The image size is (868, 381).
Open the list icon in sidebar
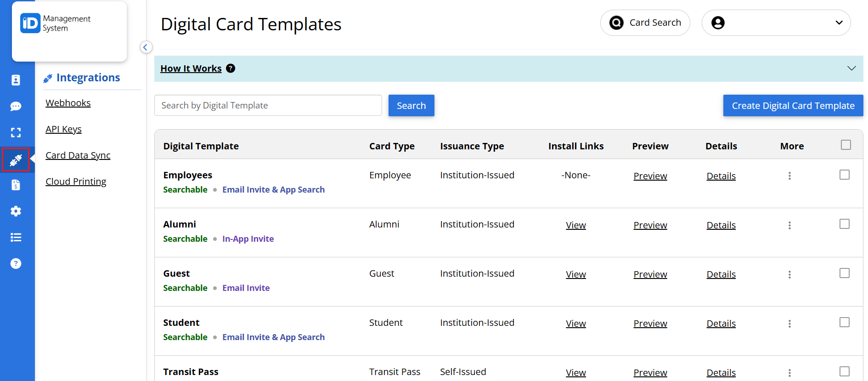pyautogui.click(x=16, y=237)
